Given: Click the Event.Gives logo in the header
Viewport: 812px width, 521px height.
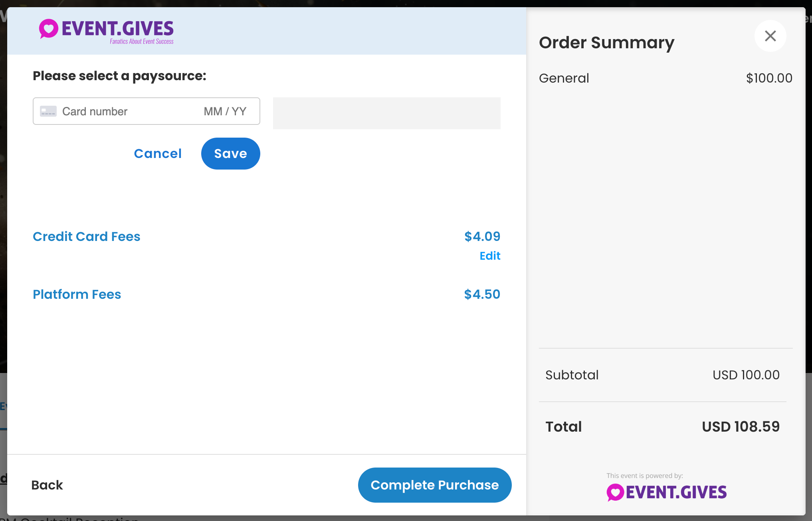Looking at the screenshot, I should tap(106, 31).
